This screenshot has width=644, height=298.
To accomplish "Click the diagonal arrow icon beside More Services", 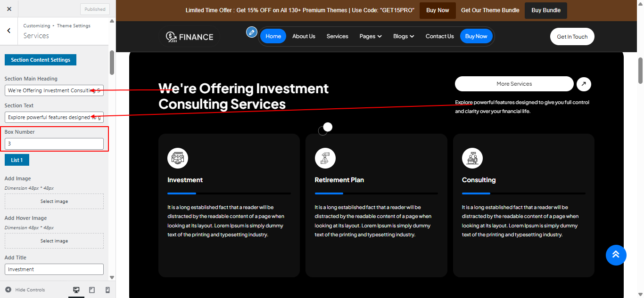I will click(x=584, y=84).
